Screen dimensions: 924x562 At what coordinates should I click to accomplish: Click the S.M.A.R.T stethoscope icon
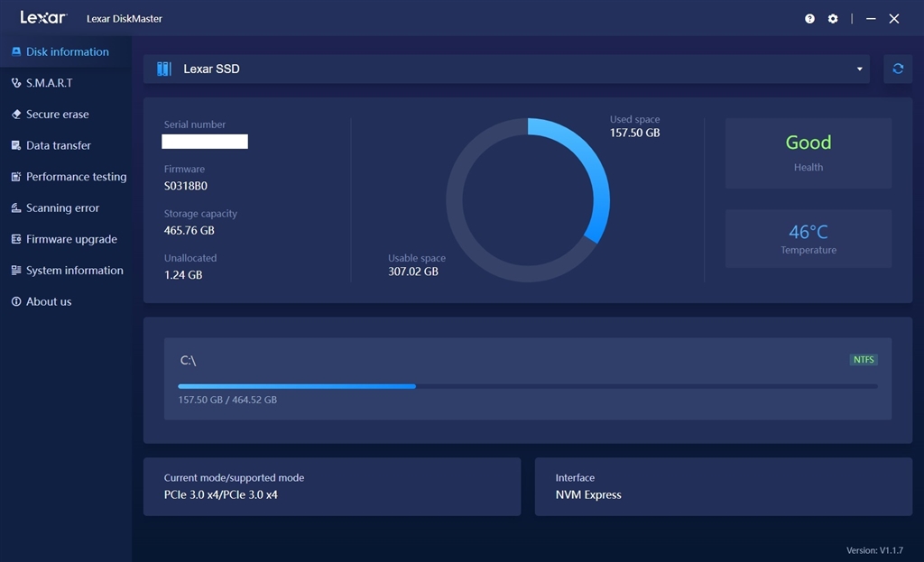pos(16,83)
